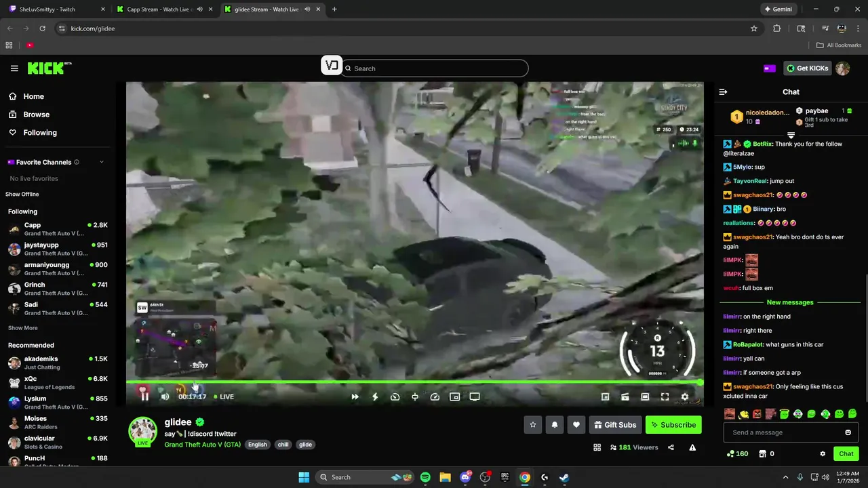Viewport: 868px width, 488px height.
Task: Open jaystayupp's channel in sidebar
Action: click(58, 249)
